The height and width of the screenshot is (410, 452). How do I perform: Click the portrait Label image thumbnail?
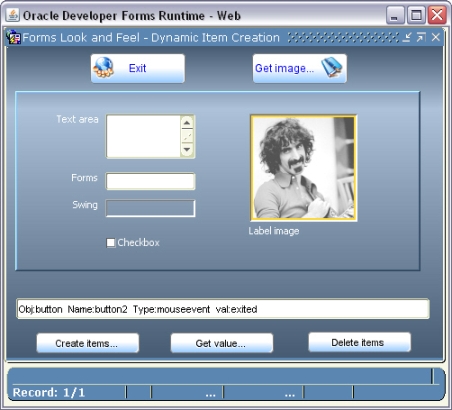pos(304,168)
